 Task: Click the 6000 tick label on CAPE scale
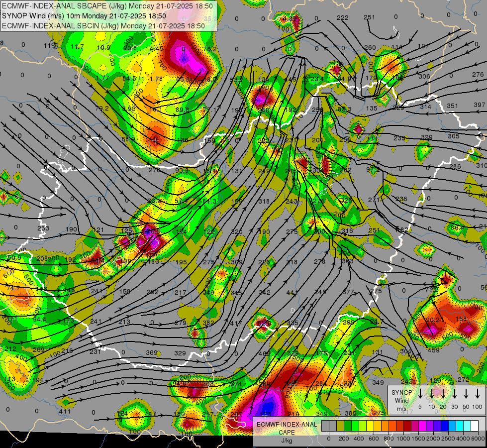click(478, 439)
